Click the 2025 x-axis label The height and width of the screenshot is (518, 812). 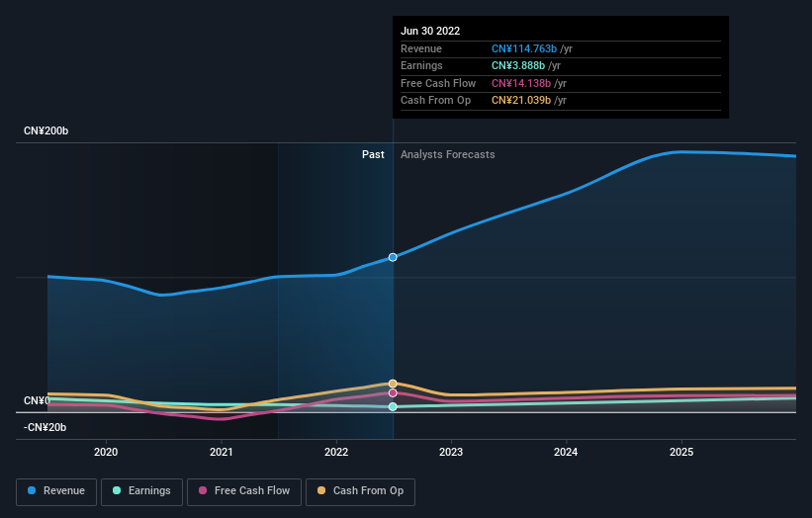[x=681, y=452]
